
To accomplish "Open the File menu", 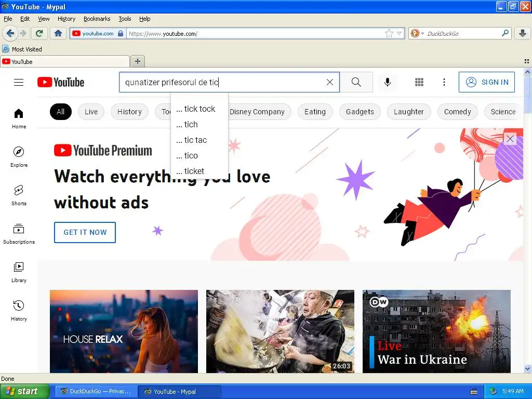I will (x=8, y=19).
